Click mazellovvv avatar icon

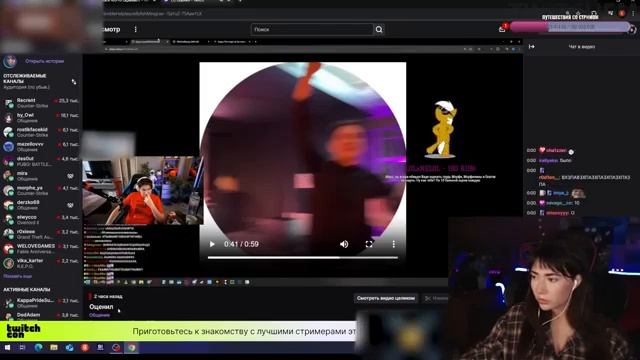[9, 147]
